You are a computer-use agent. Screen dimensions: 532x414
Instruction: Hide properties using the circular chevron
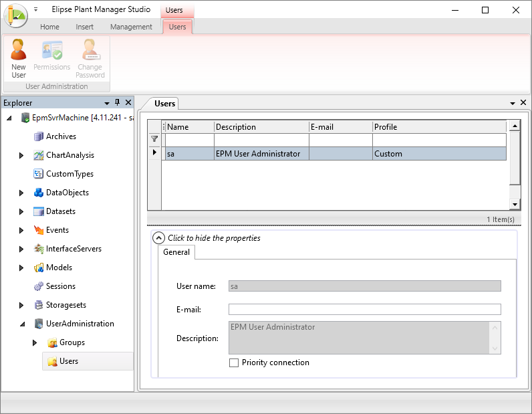click(158, 238)
